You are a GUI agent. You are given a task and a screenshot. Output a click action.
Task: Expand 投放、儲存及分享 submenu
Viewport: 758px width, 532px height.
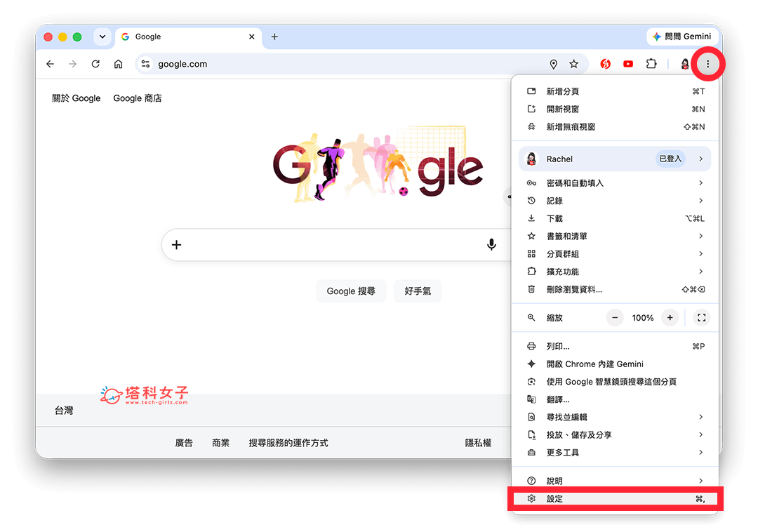pyautogui.click(x=615, y=435)
